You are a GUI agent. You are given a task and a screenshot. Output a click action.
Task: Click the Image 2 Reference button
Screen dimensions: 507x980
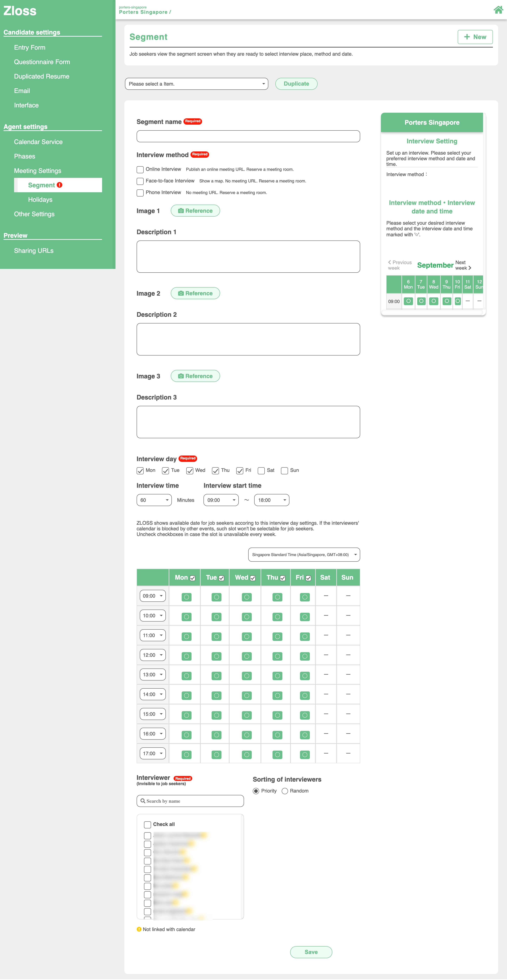click(195, 293)
